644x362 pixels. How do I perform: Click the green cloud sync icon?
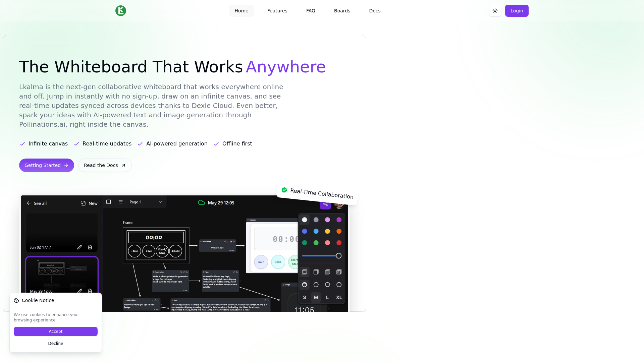click(x=201, y=202)
